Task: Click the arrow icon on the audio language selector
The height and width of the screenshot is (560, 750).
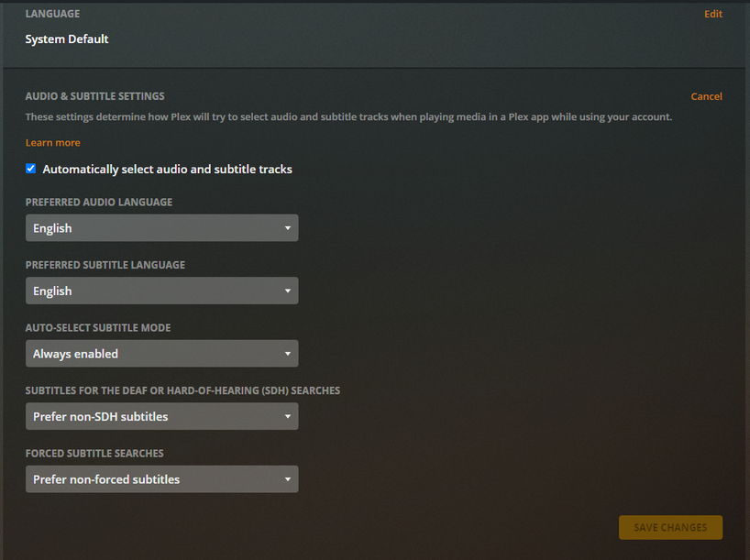Action: [x=287, y=228]
